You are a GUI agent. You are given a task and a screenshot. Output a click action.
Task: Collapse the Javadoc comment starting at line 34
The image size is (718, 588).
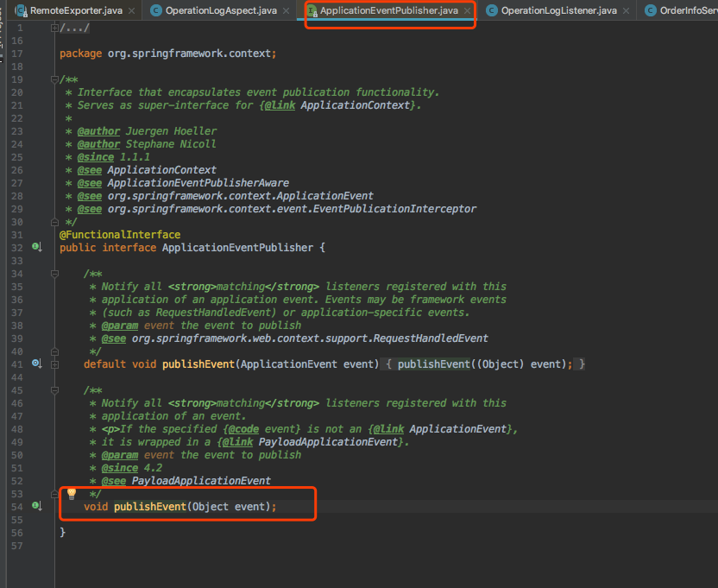(80, 274)
